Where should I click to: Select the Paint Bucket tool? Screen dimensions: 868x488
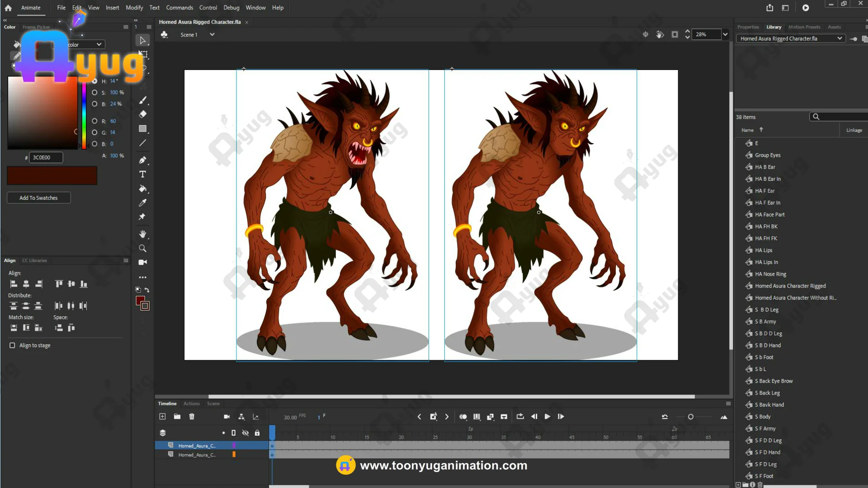(142, 189)
